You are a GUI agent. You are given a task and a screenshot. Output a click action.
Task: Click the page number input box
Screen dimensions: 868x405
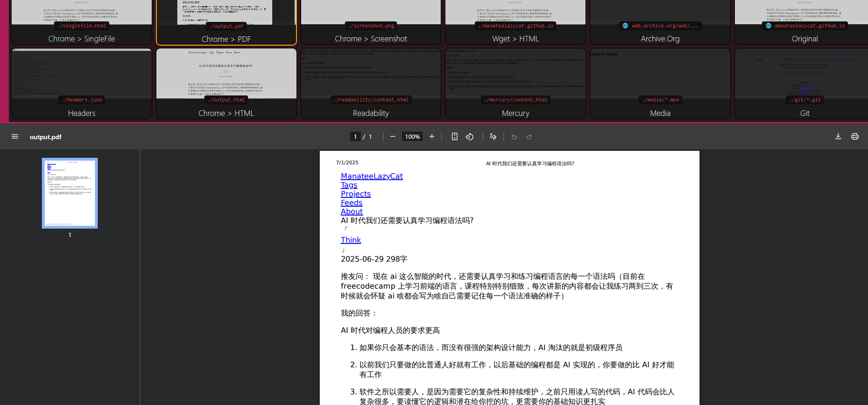pyautogui.click(x=355, y=136)
